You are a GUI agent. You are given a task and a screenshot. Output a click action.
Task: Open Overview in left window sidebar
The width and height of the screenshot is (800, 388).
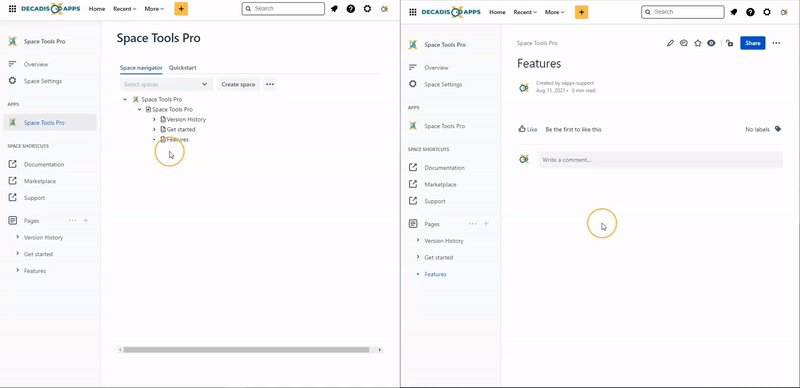(36, 64)
